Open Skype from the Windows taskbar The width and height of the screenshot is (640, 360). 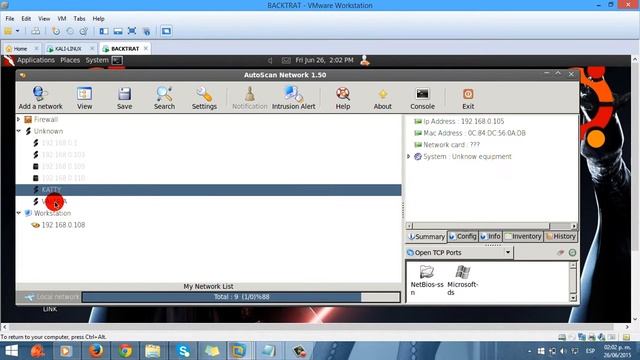184,351
